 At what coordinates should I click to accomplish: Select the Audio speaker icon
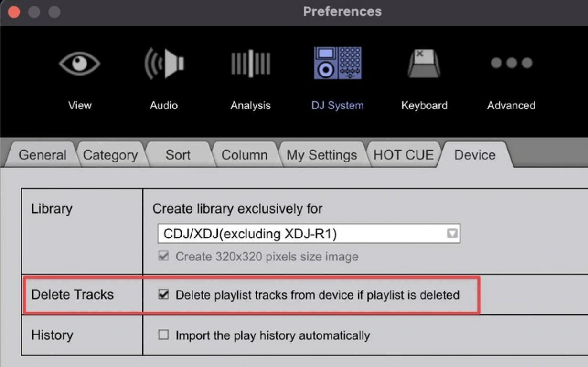164,64
